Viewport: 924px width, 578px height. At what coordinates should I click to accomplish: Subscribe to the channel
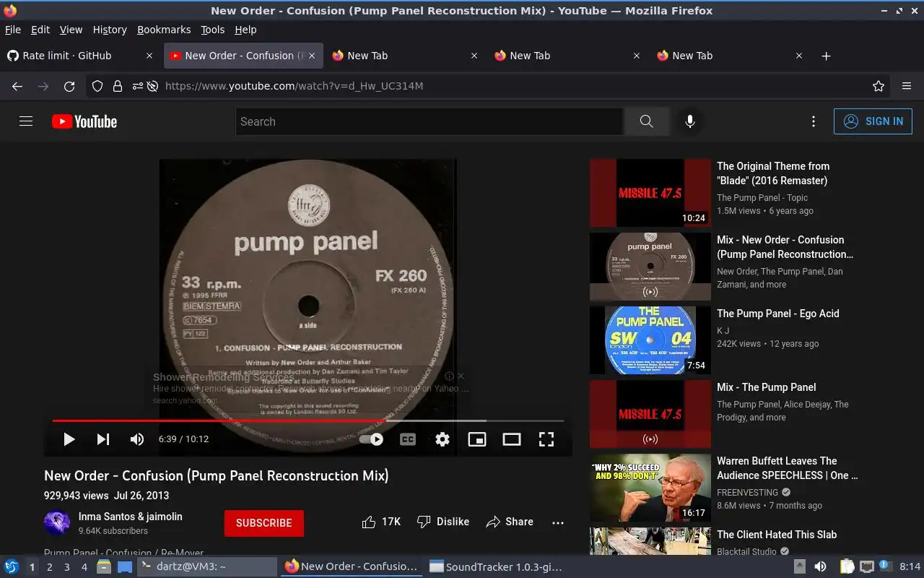264,523
